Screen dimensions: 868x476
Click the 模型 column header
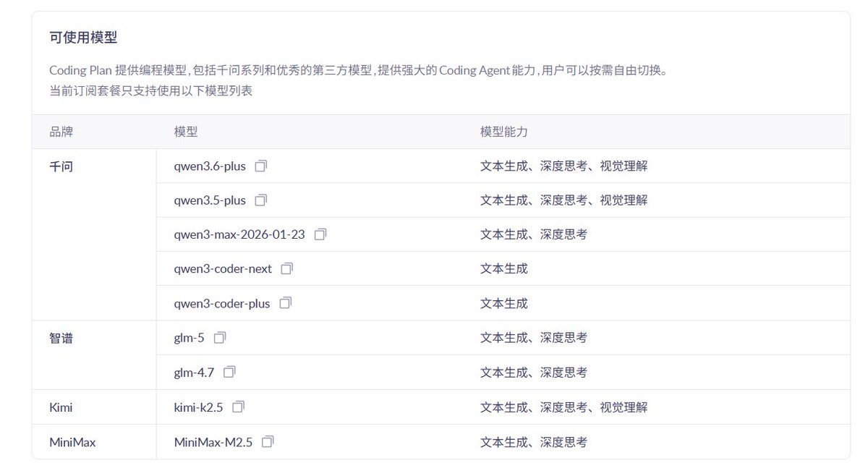pos(186,132)
